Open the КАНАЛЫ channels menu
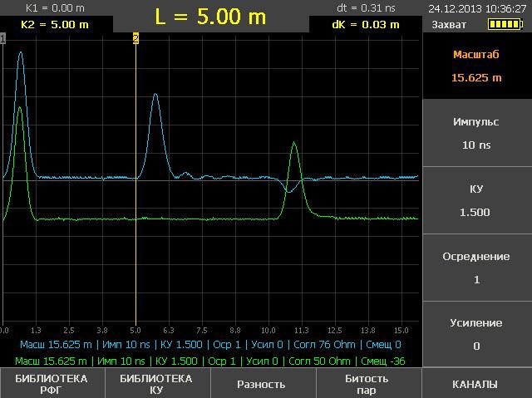Image resolution: width=532 pixels, height=398 pixels. pyautogui.click(x=476, y=384)
